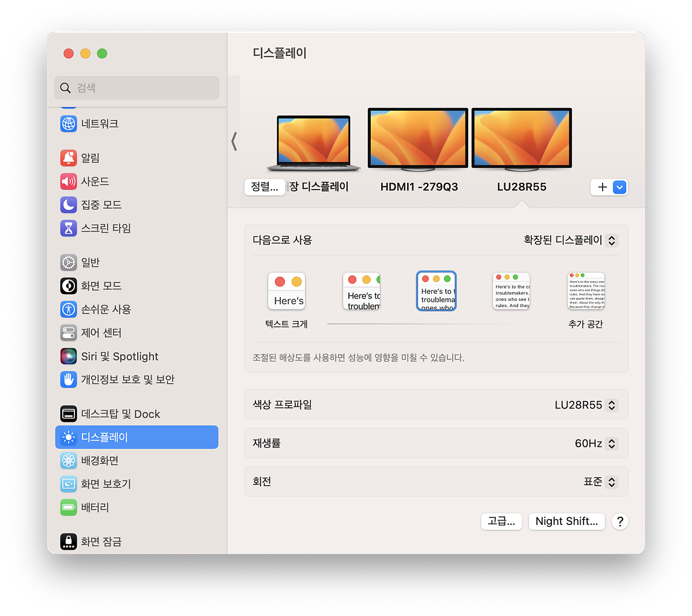
Task: Click the LU28R55 display name label
Action: pos(522,187)
